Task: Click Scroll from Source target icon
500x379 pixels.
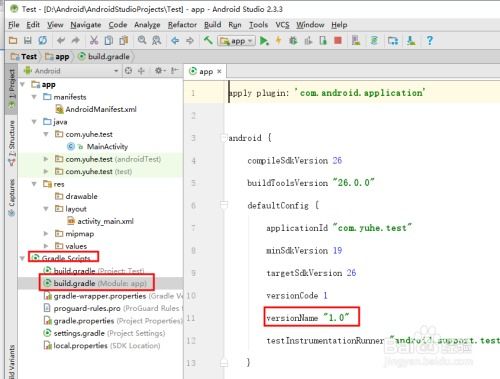Action: [x=128, y=71]
